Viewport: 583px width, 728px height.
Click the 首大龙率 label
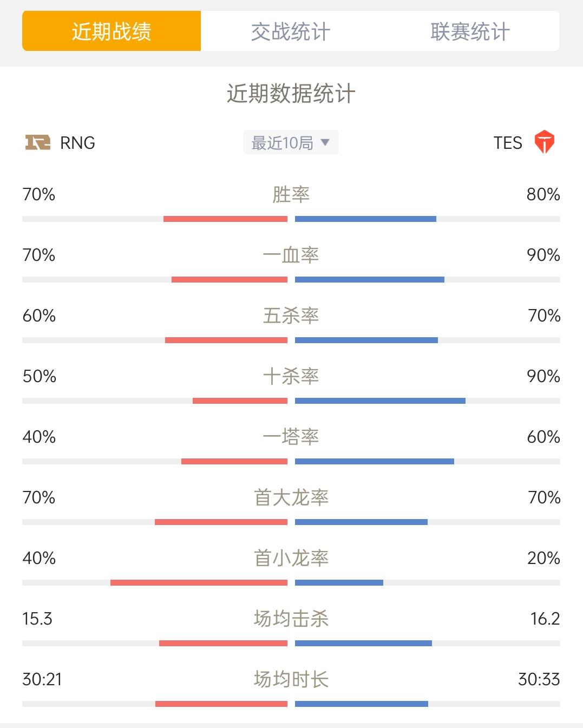coord(291,497)
